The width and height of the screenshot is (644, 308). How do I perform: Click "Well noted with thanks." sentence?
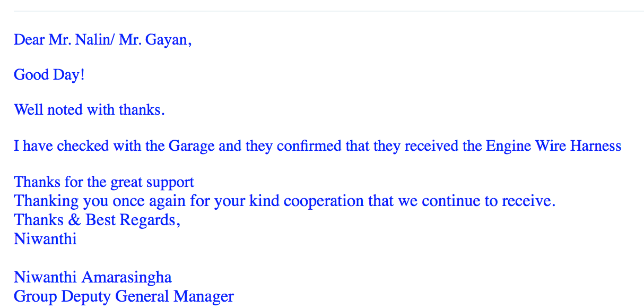89,110
